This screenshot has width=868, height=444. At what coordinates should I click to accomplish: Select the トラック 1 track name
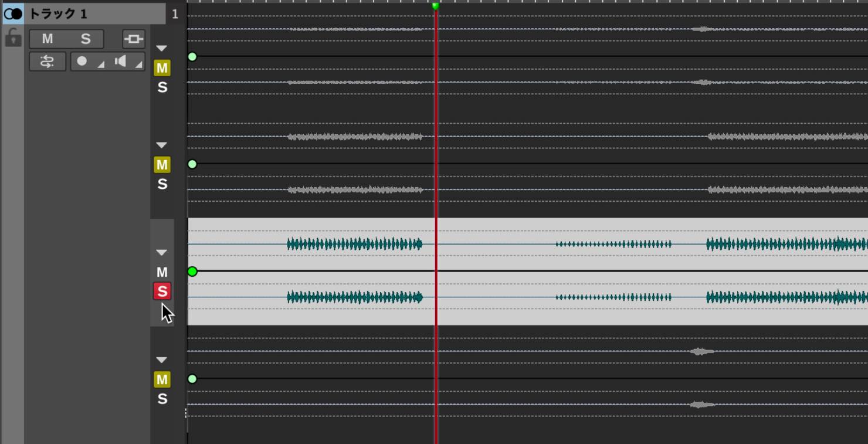pyautogui.click(x=57, y=13)
